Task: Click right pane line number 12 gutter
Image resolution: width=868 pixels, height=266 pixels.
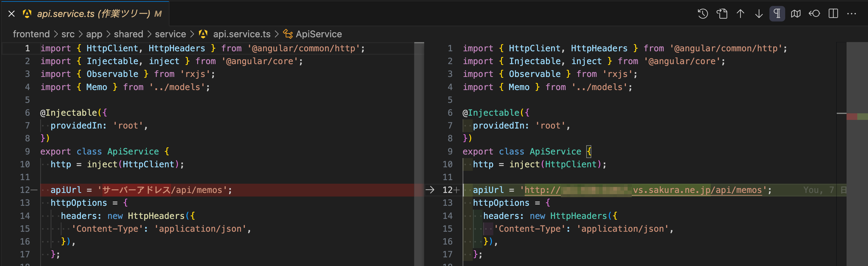Action: point(447,190)
